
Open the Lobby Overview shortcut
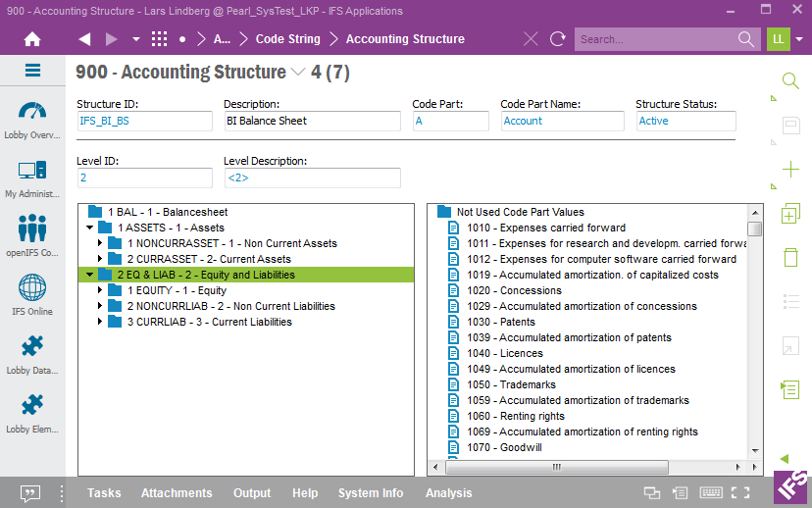coord(32,118)
